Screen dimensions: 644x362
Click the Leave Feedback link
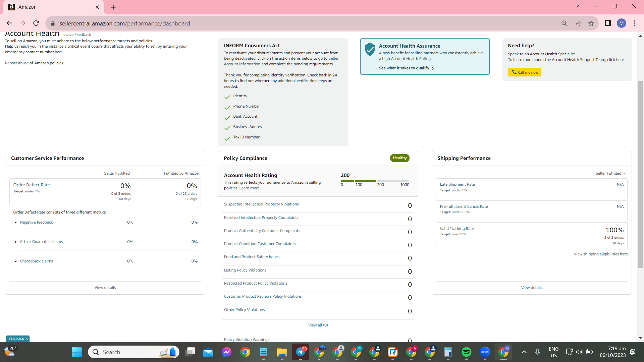77,35
